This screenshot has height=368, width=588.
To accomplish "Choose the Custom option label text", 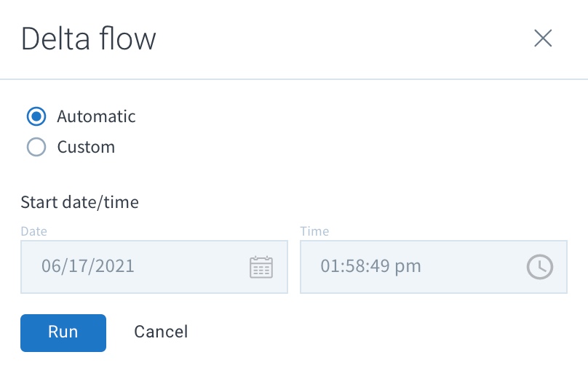I will tap(86, 147).
